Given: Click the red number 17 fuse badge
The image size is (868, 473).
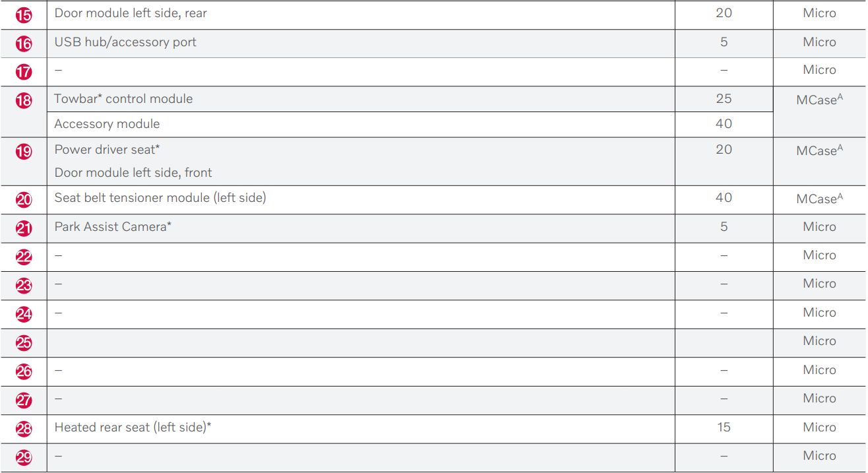Looking at the screenshot, I should pyautogui.click(x=24, y=72).
